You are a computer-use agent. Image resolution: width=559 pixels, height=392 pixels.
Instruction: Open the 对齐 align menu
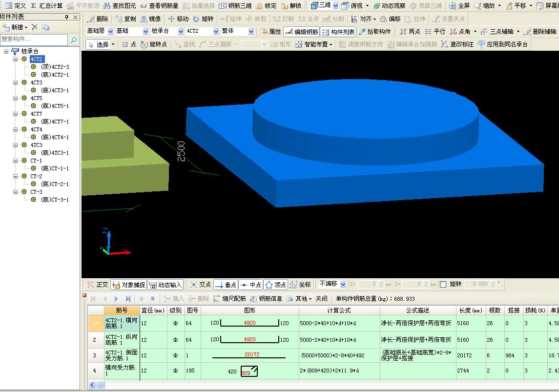tap(363, 19)
